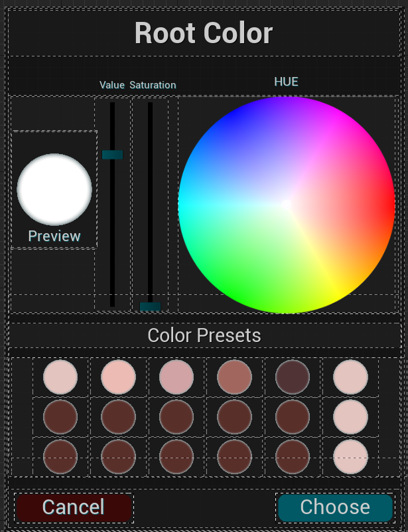Select third preset in bottom row
The width and height of the screenshot is (408, 532).
coord(176,457)
